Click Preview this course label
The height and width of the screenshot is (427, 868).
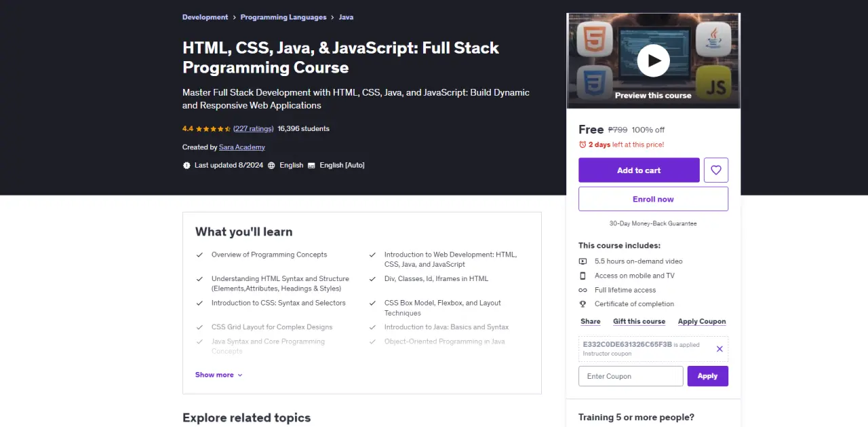coord(653,96)
